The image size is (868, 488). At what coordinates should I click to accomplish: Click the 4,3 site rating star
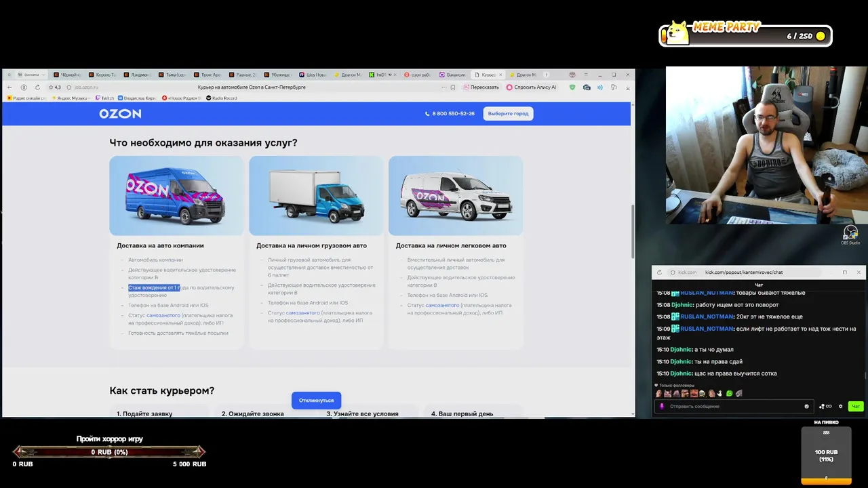(x=55, y=87)
